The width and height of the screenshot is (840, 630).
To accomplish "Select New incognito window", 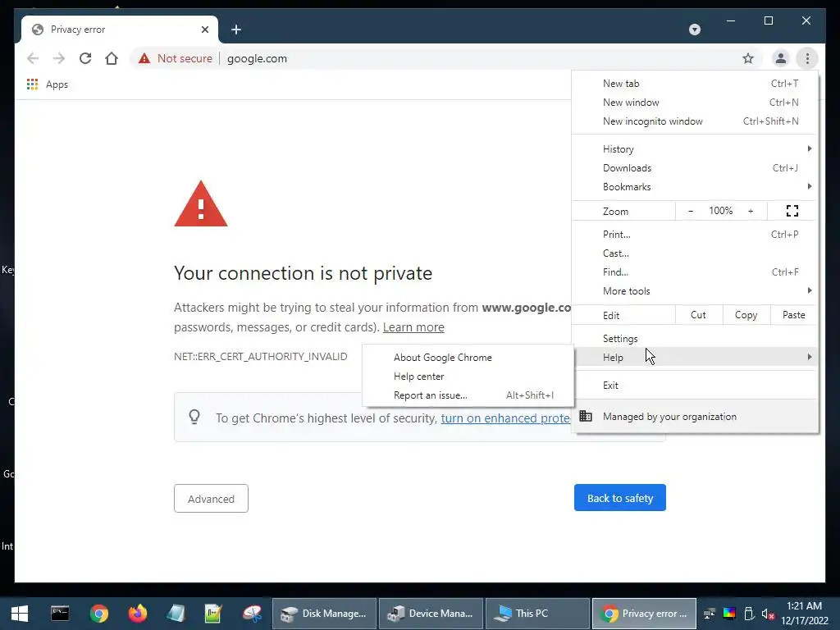I will coord(695,121).
